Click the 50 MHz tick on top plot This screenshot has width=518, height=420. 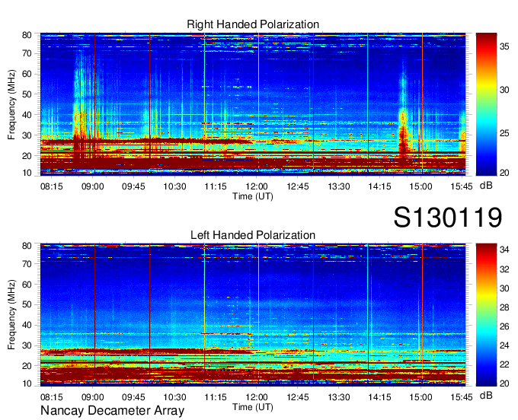[x=27, y=94]
